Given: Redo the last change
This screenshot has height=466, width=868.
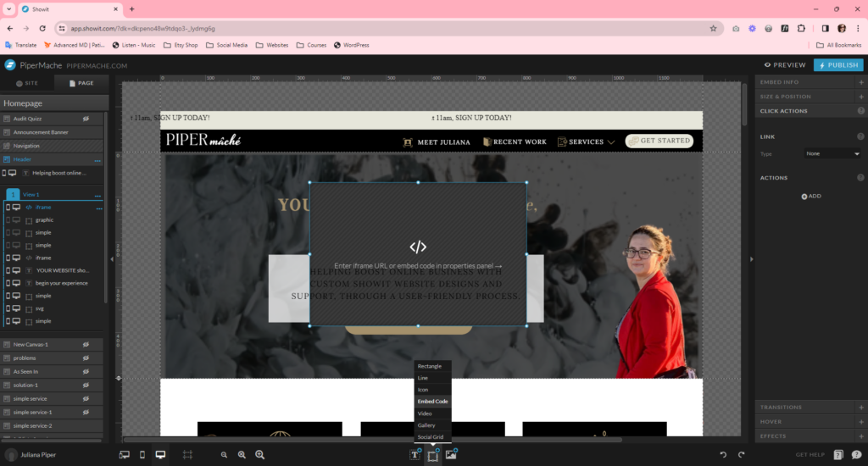Looking at the screenshot, I should click(x=741, y=455).
